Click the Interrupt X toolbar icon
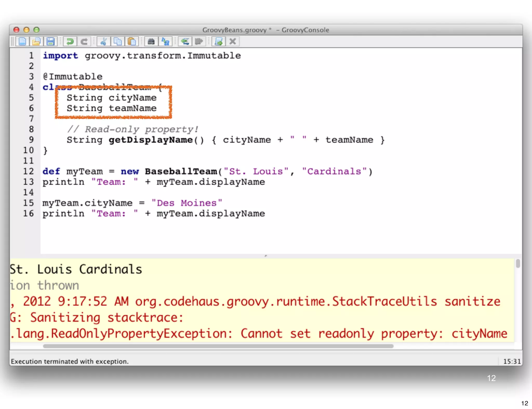 233,42
